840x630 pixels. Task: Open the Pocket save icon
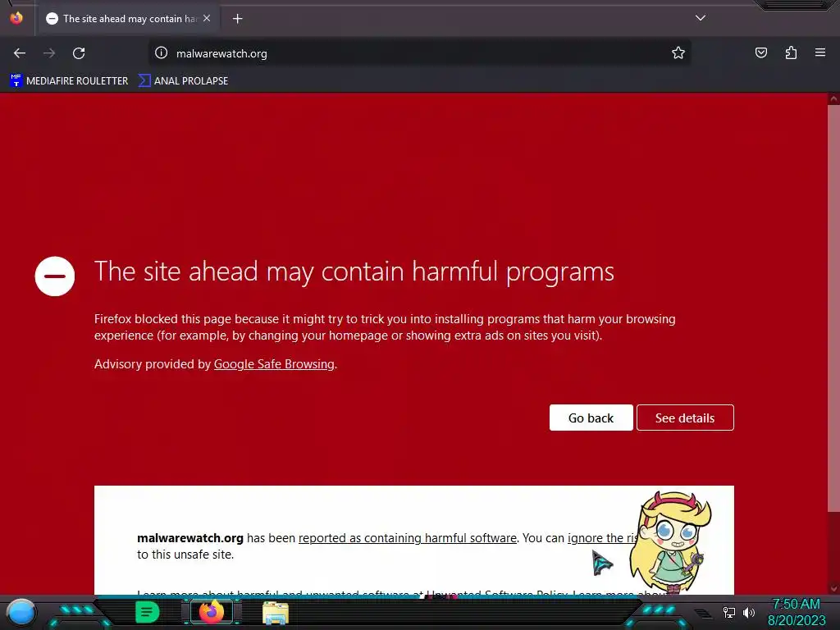coord(761,52)
